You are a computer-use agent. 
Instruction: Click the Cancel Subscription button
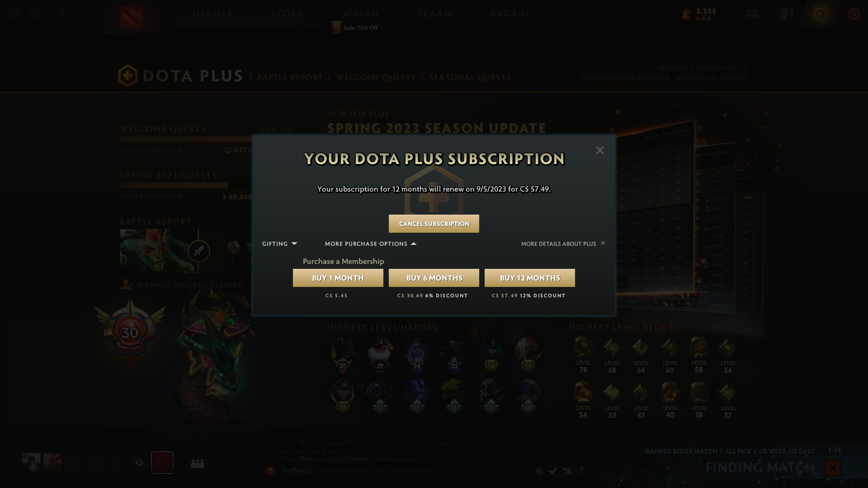tap(434, 224)
